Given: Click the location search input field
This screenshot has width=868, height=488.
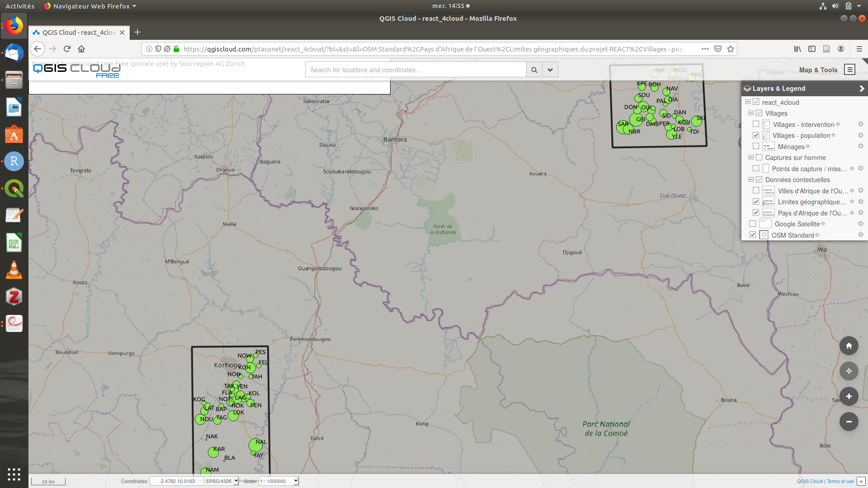Looking at the screenshot, I should [415, 70].
